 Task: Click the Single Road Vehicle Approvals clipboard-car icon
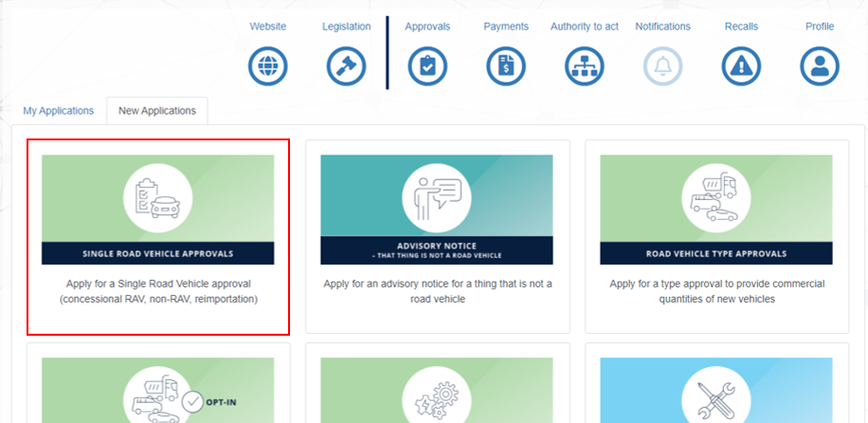coord(157,198)
